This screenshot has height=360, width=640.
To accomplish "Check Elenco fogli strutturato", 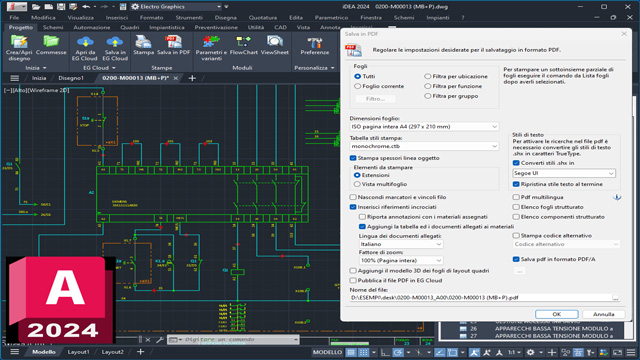I will click(516, 207).
